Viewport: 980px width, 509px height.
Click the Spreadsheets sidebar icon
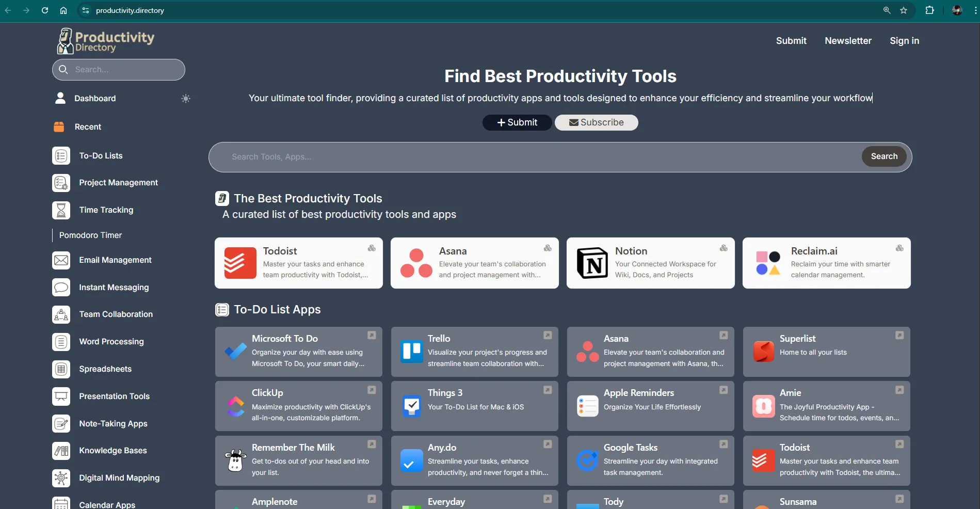tap(60, 369)
